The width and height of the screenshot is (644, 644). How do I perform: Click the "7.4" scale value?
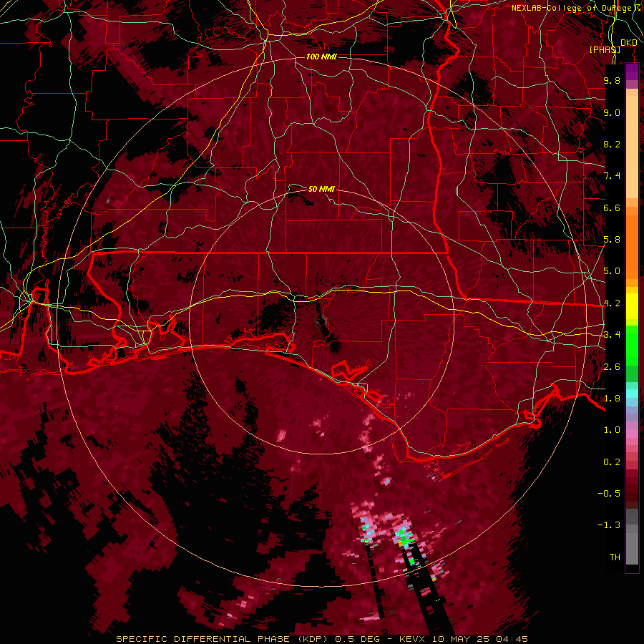point(612,176)
